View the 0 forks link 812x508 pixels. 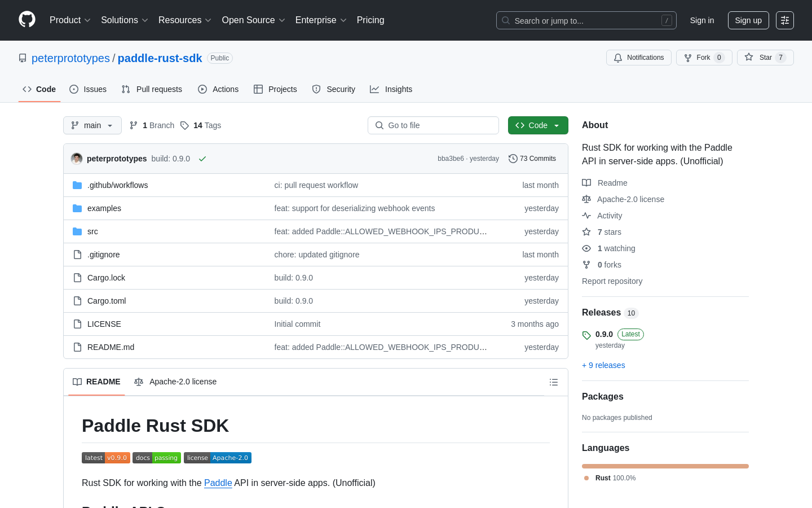tap(602, 265)
